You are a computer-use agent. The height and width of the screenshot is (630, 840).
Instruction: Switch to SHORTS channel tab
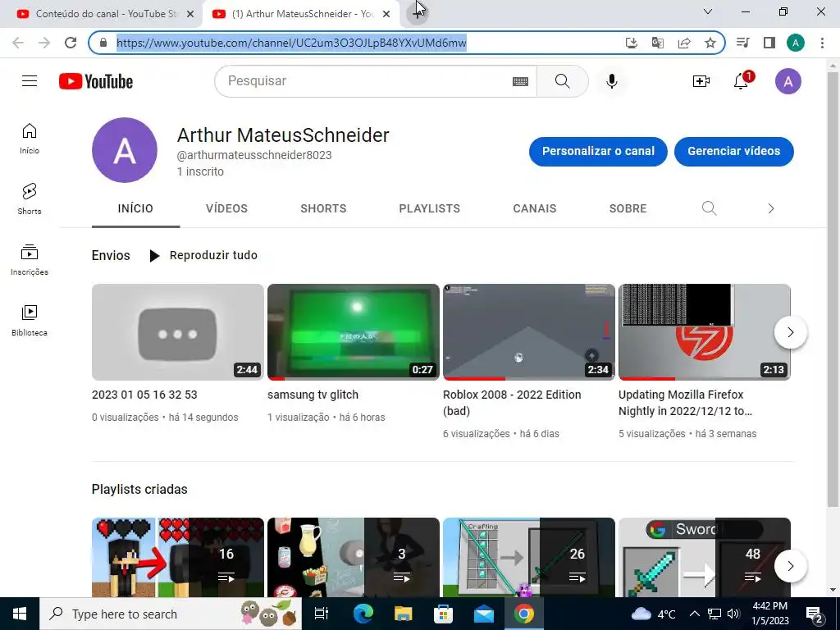323,208
